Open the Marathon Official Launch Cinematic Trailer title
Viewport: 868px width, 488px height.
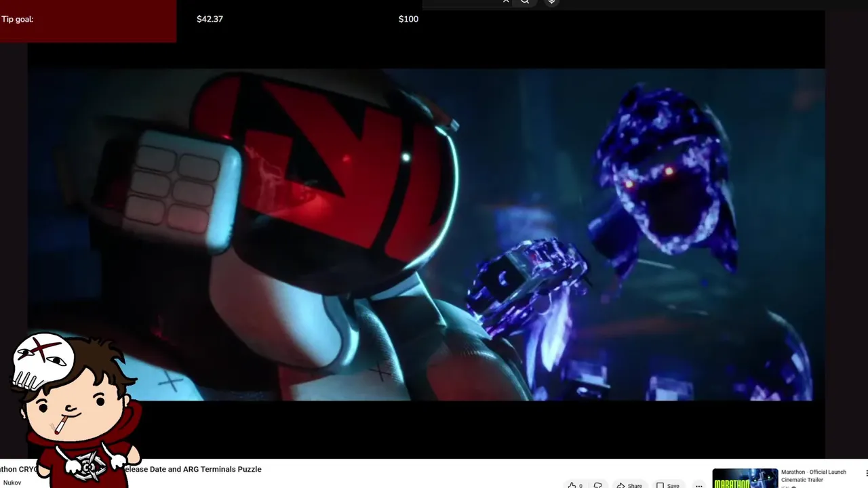[814, 476]
